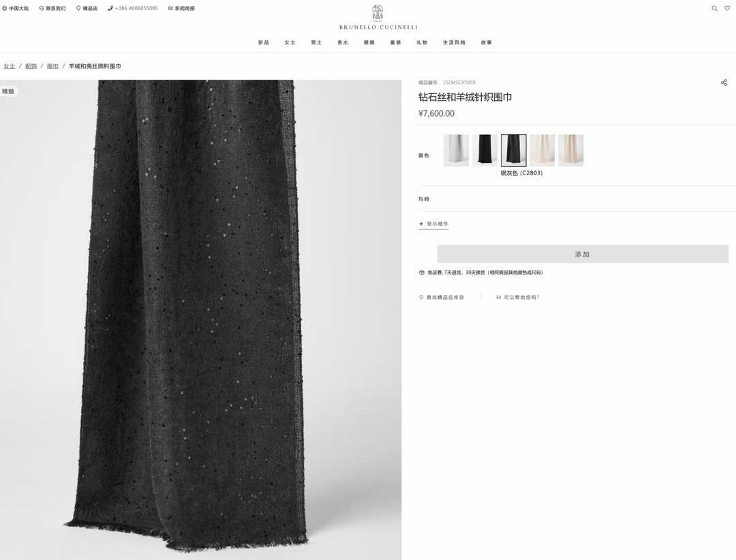Viewport: 736px width, 560px height.
Task: Choose the beige scarf color on far right
Action: 571,150
